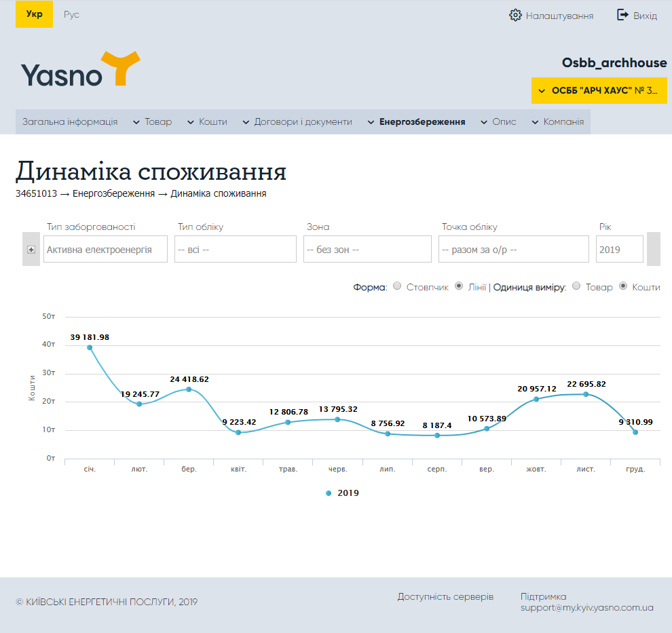
Task: Click the Yasno logo
Action: 80,69
